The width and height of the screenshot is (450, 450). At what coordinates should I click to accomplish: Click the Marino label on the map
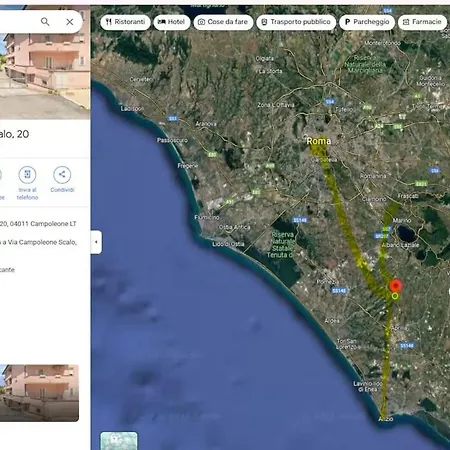[402, 220]
